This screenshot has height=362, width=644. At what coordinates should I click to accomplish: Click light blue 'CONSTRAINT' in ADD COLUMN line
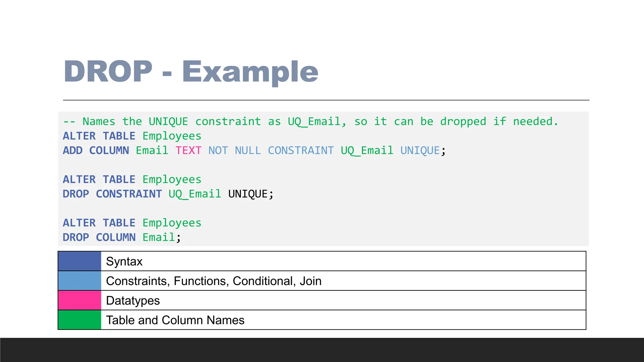click(301, 151)
